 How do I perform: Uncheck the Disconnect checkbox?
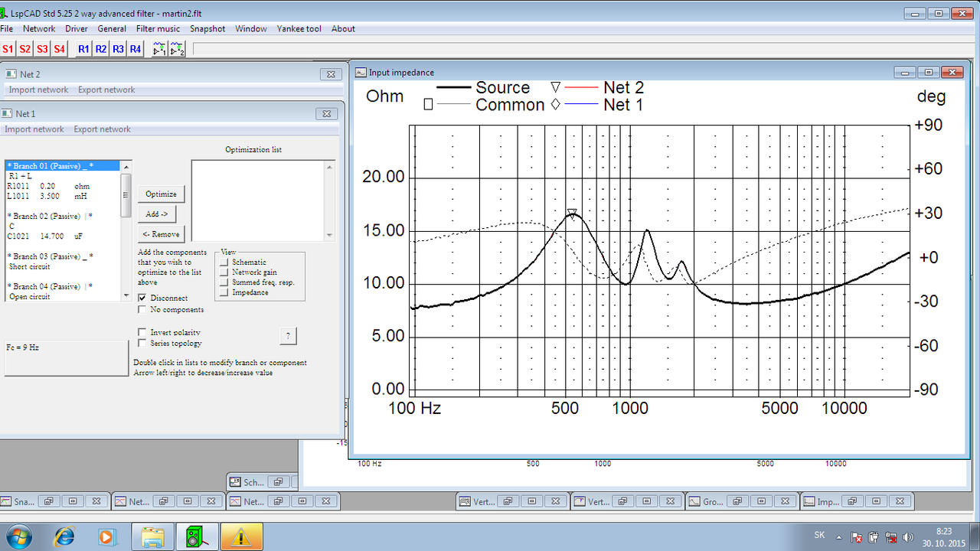142,298
